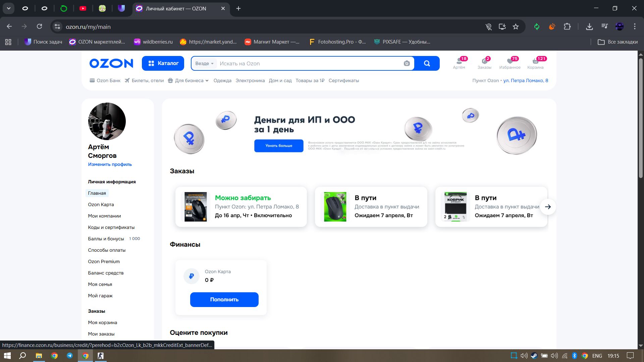Open Chrome extensions puzzle icon

click(567, 26)
